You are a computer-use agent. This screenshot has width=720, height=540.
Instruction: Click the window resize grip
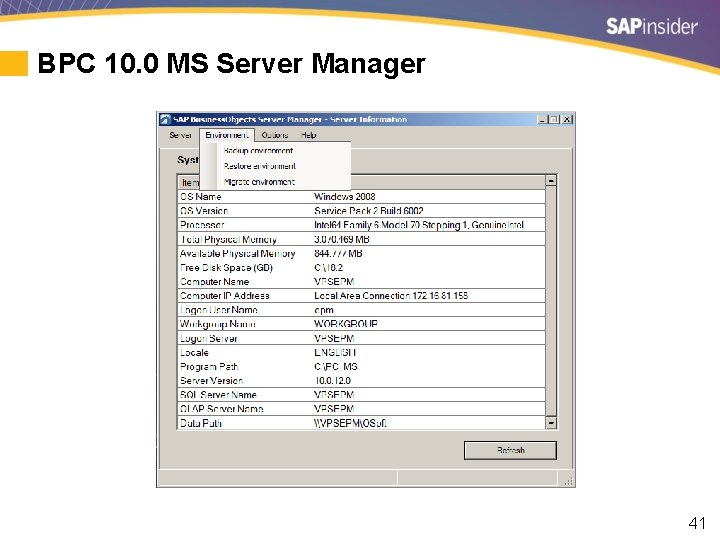click(568, 481)
